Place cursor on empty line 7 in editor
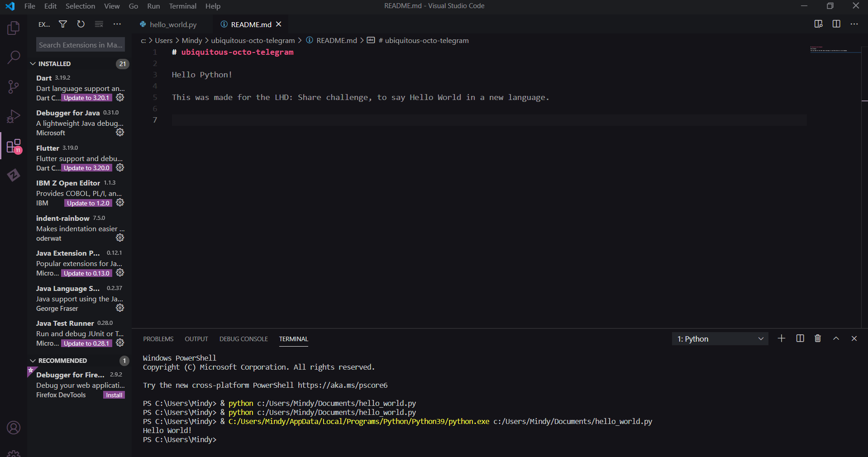The image size is (868, 457). coord(489,120)
